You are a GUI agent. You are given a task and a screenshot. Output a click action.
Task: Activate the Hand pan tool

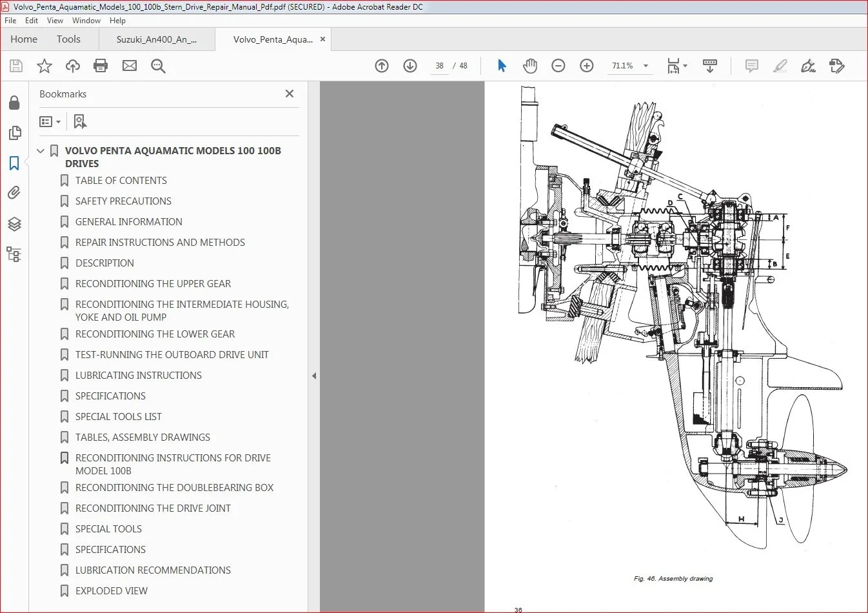(530, 66)
